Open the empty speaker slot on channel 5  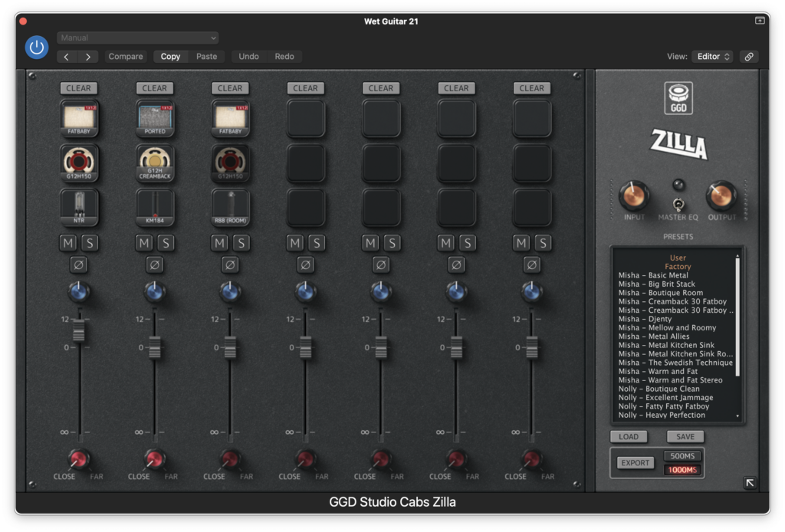382,163
